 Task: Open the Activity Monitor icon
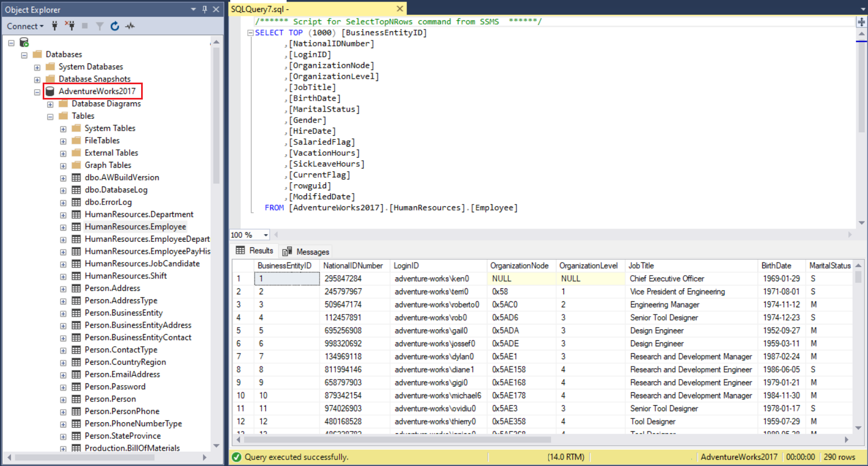(x=130, y=26)
